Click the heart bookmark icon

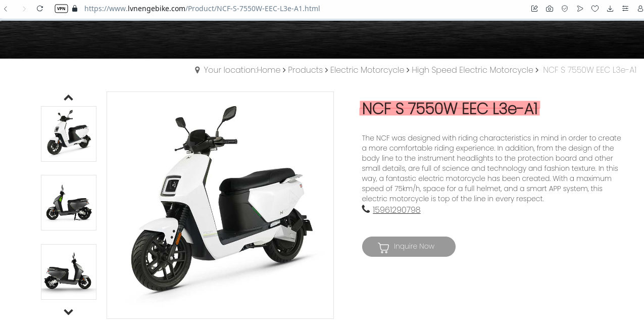595,9
